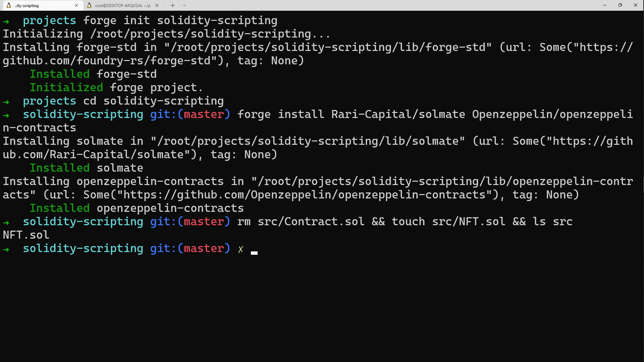Click the red X exit-status symbol after git prompt
Screen dimensions: 644x362
(240, 249)
